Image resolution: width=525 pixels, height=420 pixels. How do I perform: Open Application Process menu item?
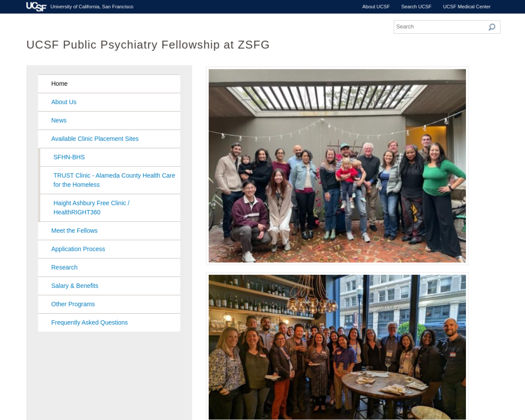tap(109, 249)
